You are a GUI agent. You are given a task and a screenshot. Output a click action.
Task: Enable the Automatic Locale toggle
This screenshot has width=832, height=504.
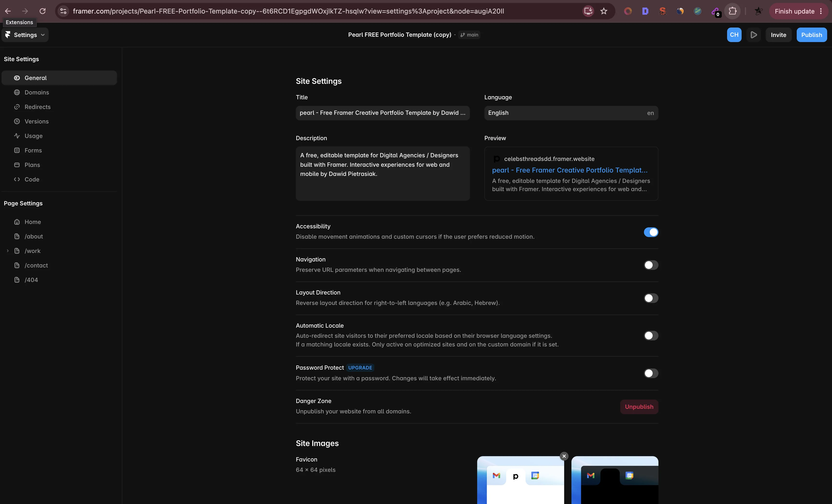tap(651, 336)
